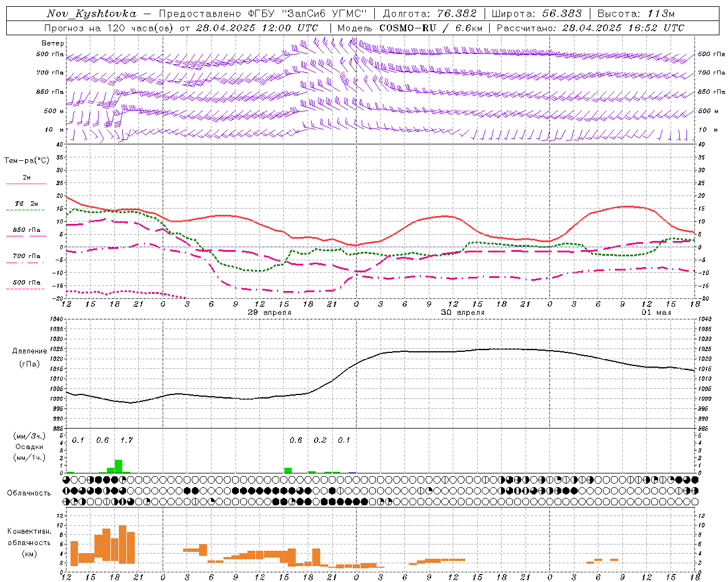Image resolution: width=728 pixels, height=582 pixels.
Task: Click the '29 апреля' date label
Action: [270, 313]
